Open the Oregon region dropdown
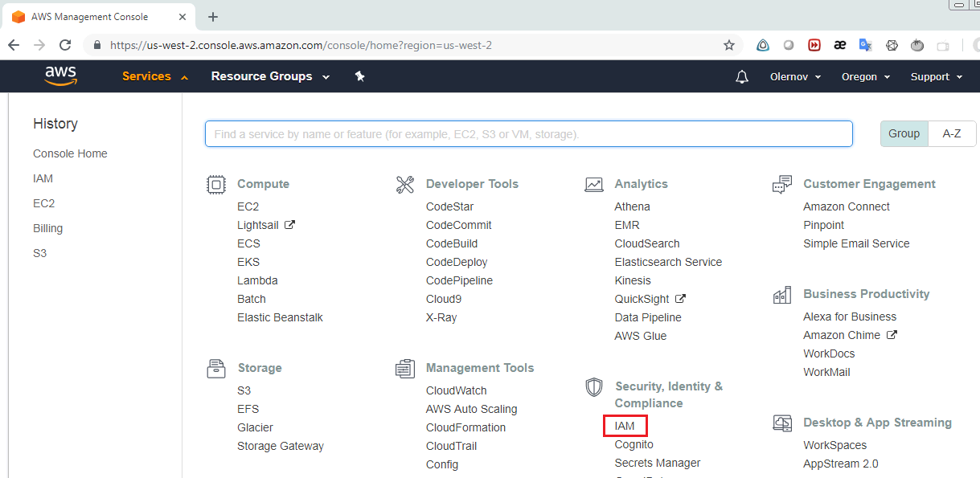The height and width of the screenshot is (478, 980). (x=866, y=77)
